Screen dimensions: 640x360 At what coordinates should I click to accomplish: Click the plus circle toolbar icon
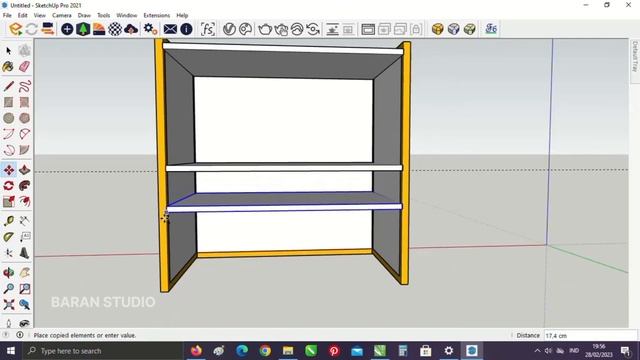pos(67,29)
